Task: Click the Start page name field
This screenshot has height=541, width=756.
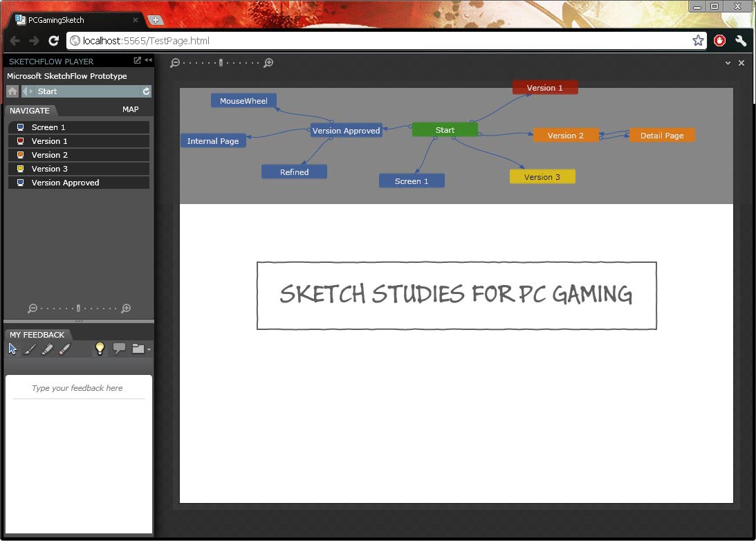Action: [86, 91]
